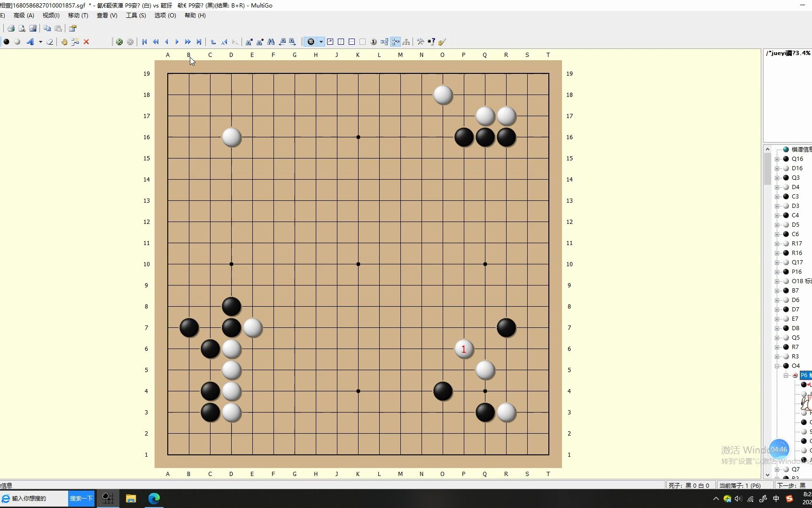Expand the O18 tree node
812x508 pixels.
[x=777, y=281]
